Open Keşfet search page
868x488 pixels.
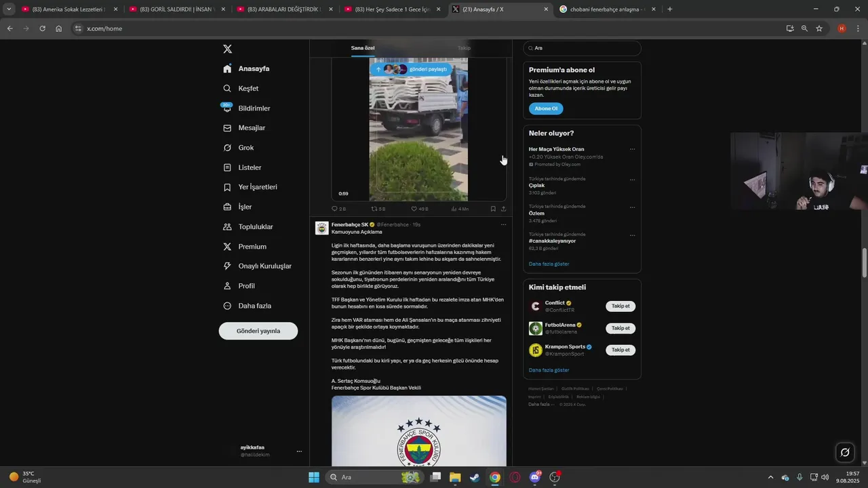(x=242, y=88)
